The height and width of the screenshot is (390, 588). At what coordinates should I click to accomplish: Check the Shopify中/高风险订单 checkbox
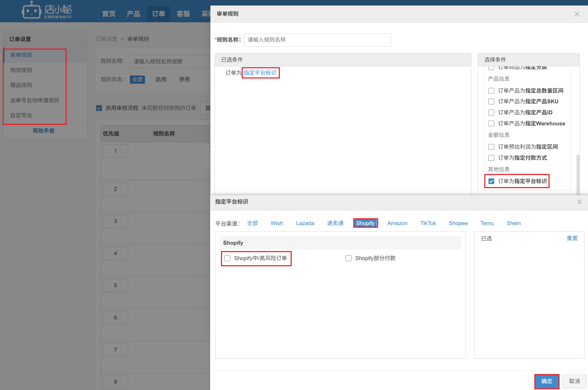click(x=227, y=258)
